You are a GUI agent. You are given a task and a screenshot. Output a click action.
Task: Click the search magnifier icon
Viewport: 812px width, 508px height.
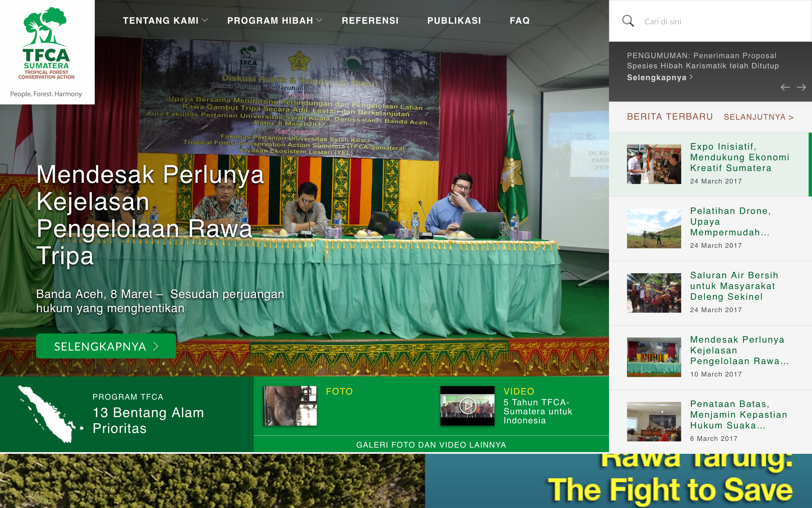pos(628,21)
